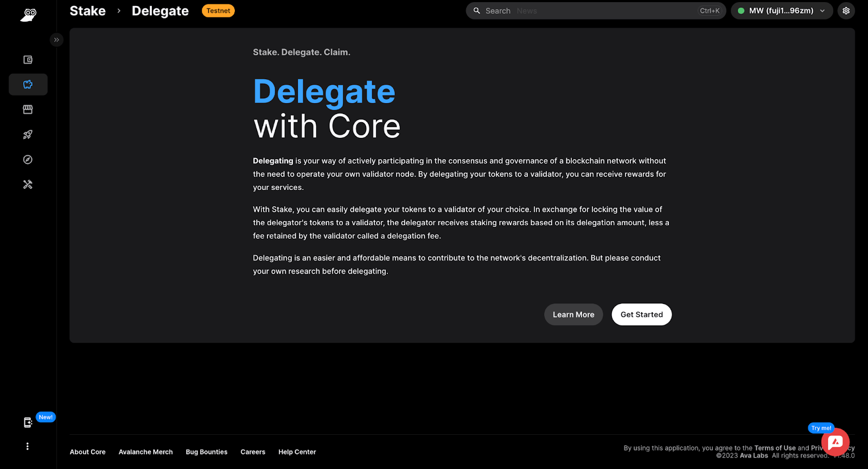This screenshot has height=469, width=868.
Task: Open the Careers footer link
Action: point(253,452)
